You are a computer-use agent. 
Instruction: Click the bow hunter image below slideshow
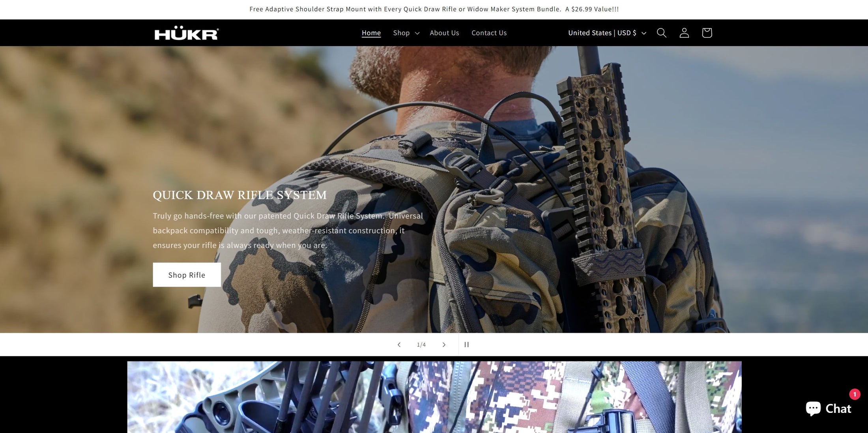[x=434, y=397]
